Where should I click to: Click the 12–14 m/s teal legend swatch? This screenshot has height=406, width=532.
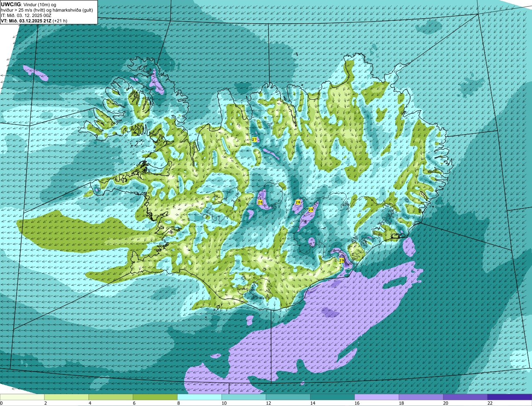tap(288, 397)
